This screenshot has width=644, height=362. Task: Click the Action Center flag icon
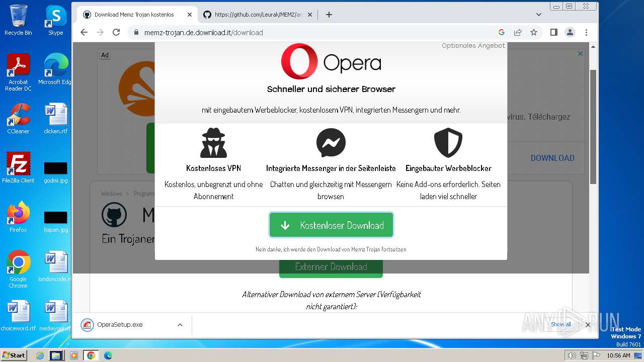597,355
